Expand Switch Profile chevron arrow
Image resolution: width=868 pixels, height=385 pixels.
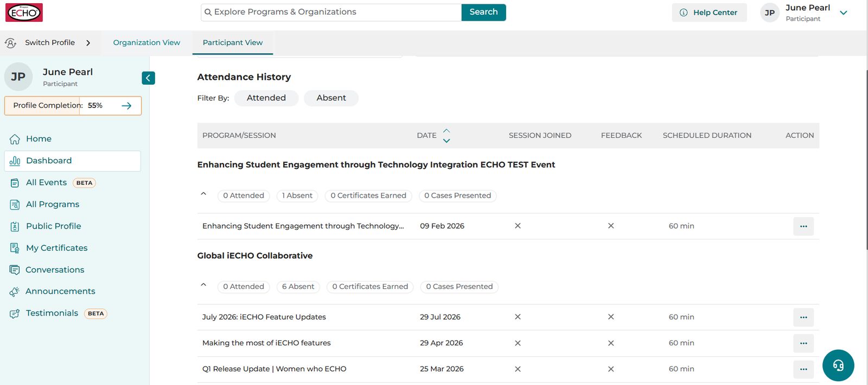(x=88, y=43)
